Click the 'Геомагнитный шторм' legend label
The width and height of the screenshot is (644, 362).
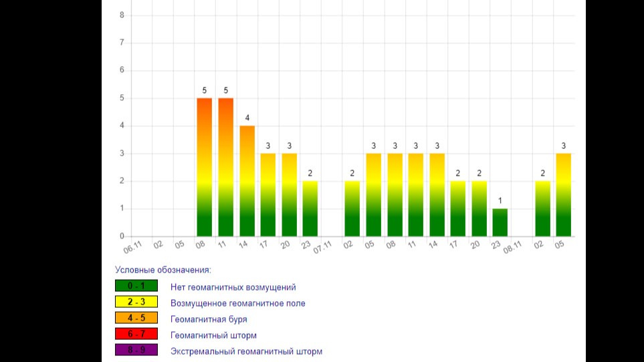point(213,335)
